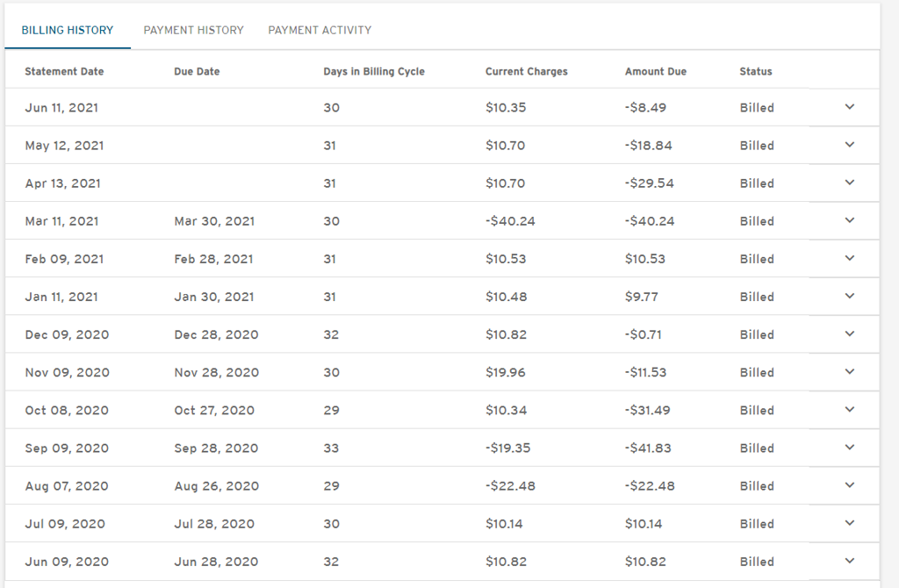
Task: Select the Mar 30, 2021 due date cell
Action: 214,221
